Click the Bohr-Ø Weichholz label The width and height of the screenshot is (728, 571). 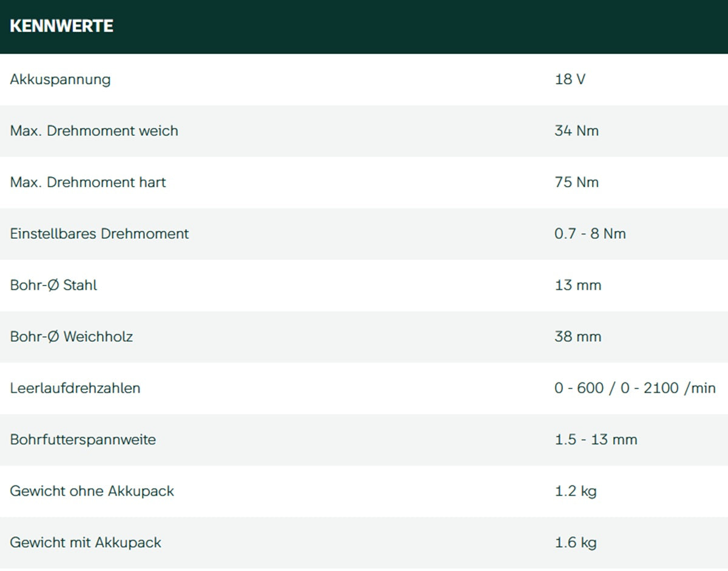[x=71, y=337]
